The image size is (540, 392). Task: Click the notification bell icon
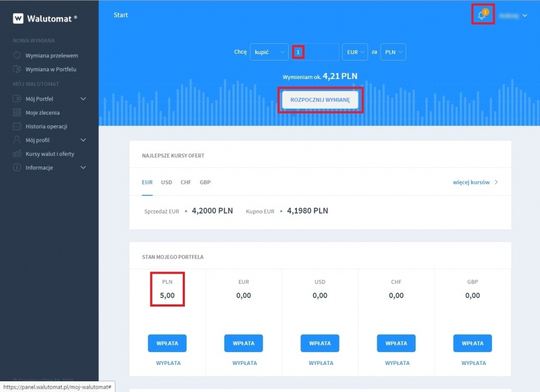click(482, 16)
